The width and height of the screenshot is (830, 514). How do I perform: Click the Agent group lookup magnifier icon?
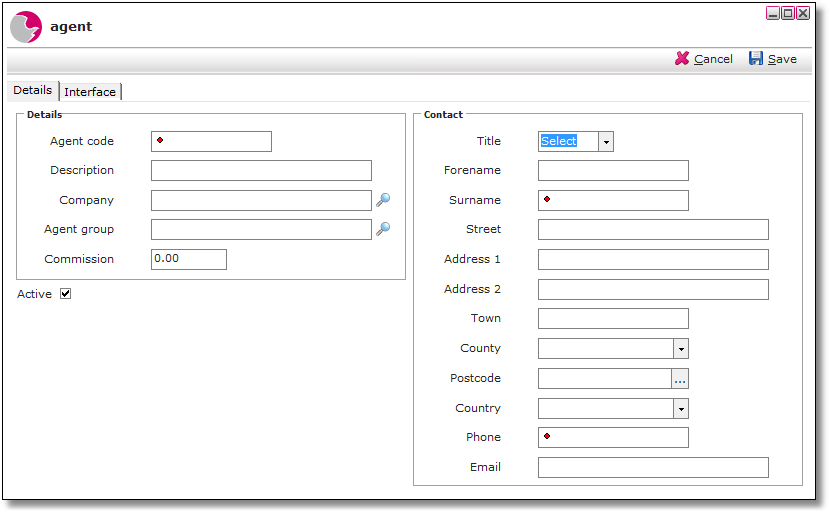tap(383, 229)
